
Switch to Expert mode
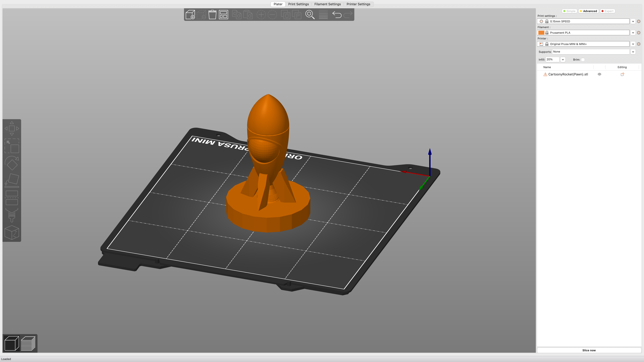coord(607,11)
